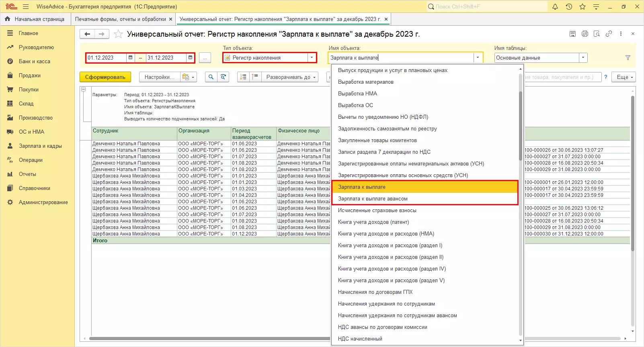Click the global search field
Viewport: 644px width, 347px height.
(x=486, y=7)
